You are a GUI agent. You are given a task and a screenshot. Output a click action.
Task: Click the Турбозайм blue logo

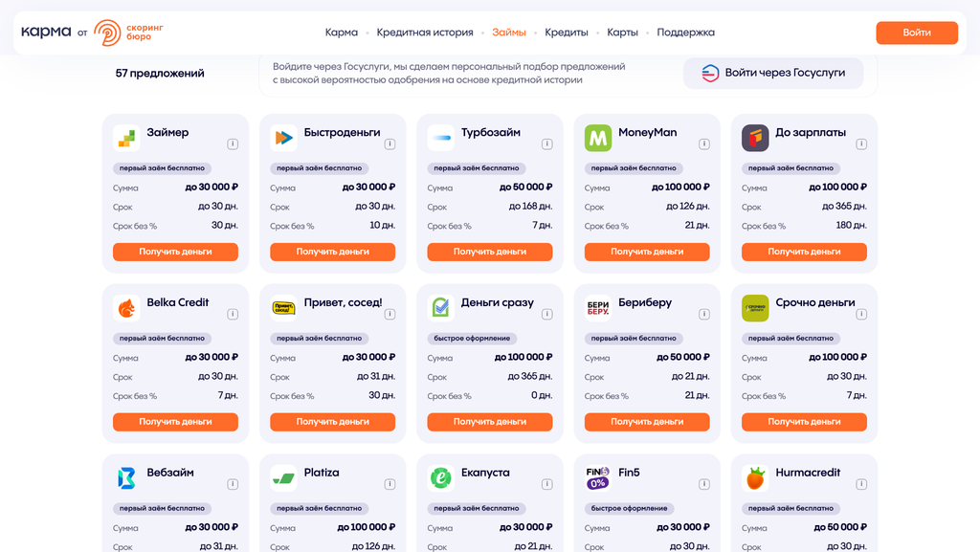(x=440, y=138)
